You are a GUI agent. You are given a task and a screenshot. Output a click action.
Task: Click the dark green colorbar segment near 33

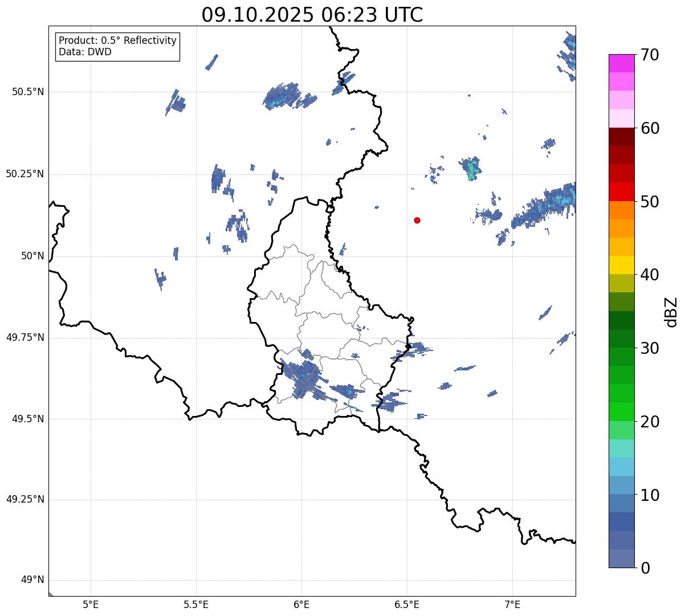coord(621,320)
